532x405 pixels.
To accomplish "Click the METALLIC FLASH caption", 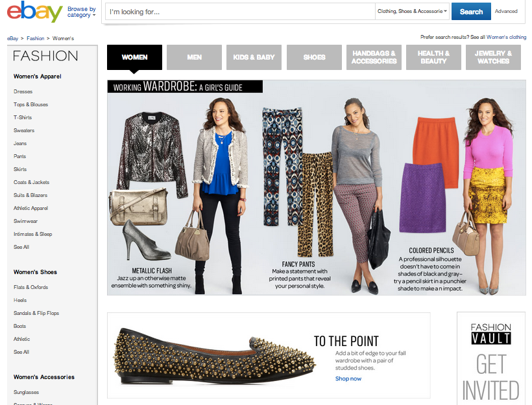I will pyautogui.click(x=152, y=270).
